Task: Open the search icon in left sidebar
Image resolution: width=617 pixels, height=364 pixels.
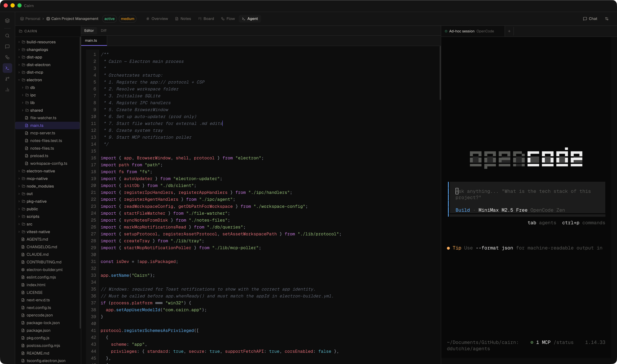Action: (7, 36)
